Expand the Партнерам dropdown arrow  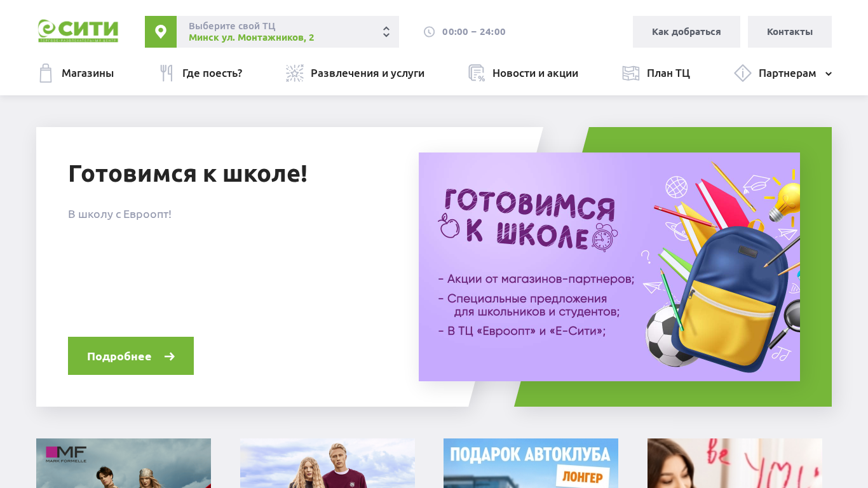tap(829, 74)
